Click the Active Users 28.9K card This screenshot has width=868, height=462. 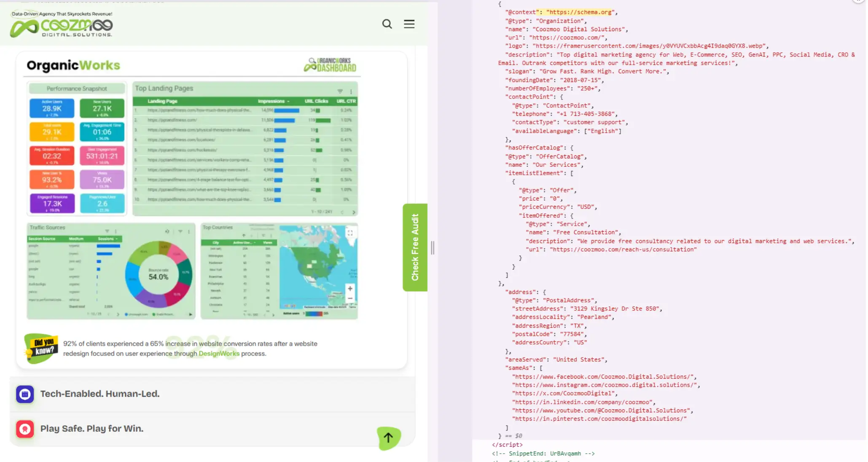[52, 108]
